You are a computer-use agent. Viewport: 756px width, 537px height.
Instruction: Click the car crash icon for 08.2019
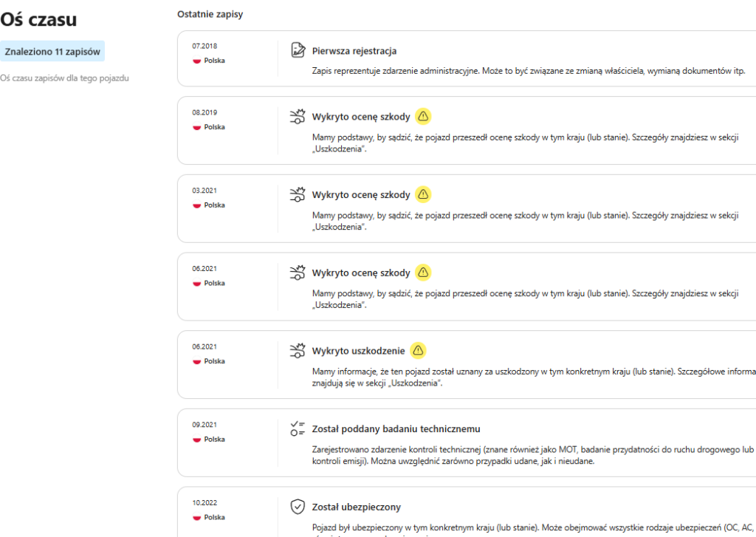tap(298, 116)
